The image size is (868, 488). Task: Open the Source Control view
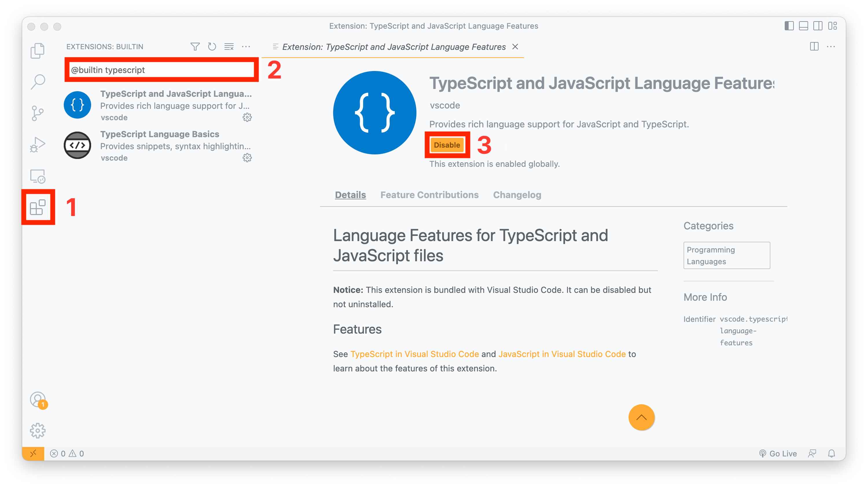pos(37,112)
